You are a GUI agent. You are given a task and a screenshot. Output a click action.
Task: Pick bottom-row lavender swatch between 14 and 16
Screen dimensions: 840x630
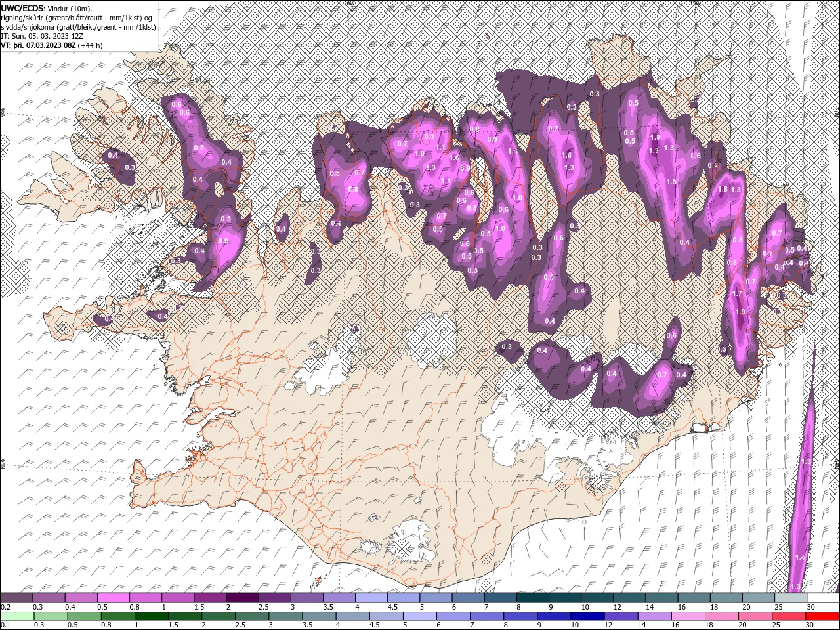tap(654, 616)
